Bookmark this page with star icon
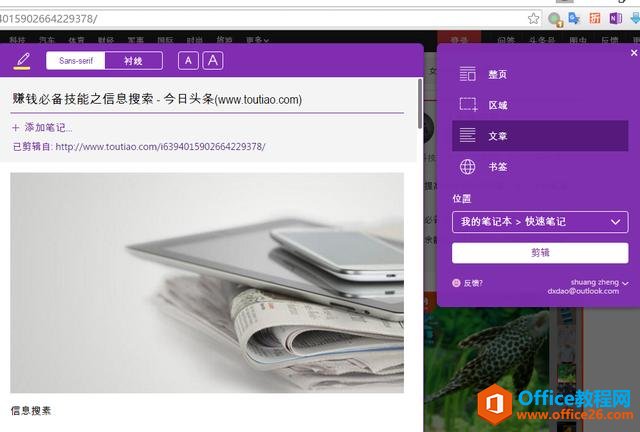Screen dimensions: 640x432 (533, 18)
